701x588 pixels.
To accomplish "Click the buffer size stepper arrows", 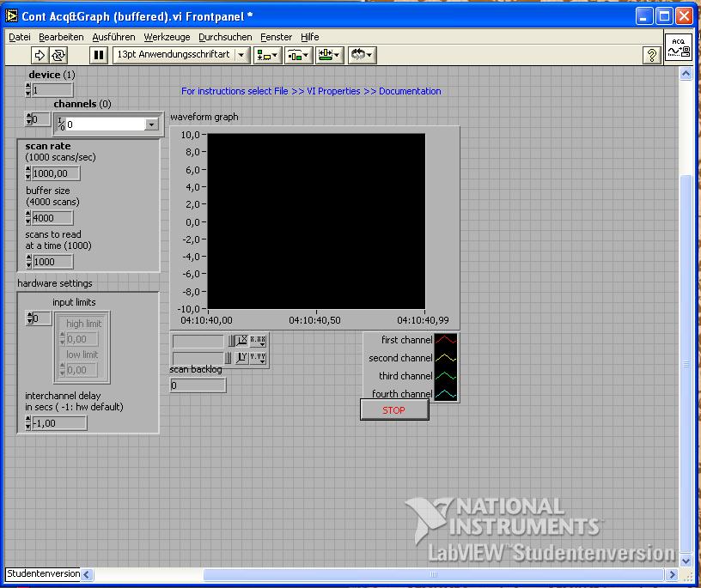I will click(28, 217).
